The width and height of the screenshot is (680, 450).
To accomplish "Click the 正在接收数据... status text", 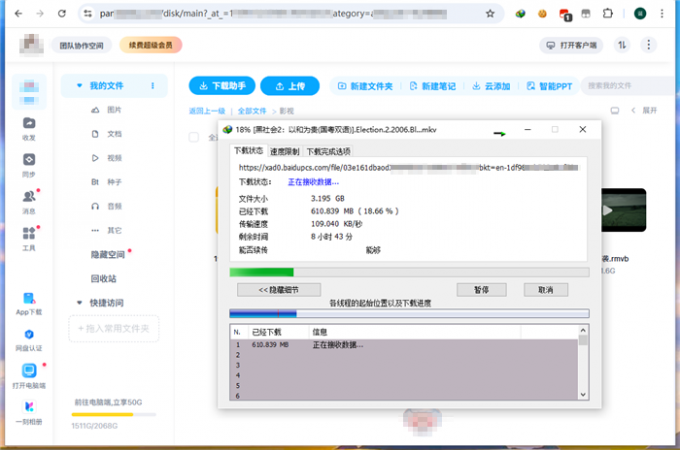I will [x=313, y=182].
